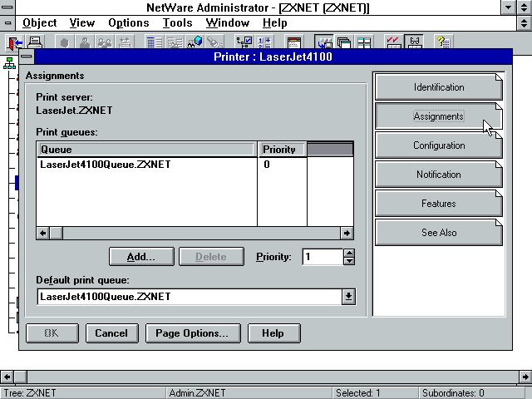532x399 pixels.
Task: Open the Tools menu
Action: coord(177,23)
